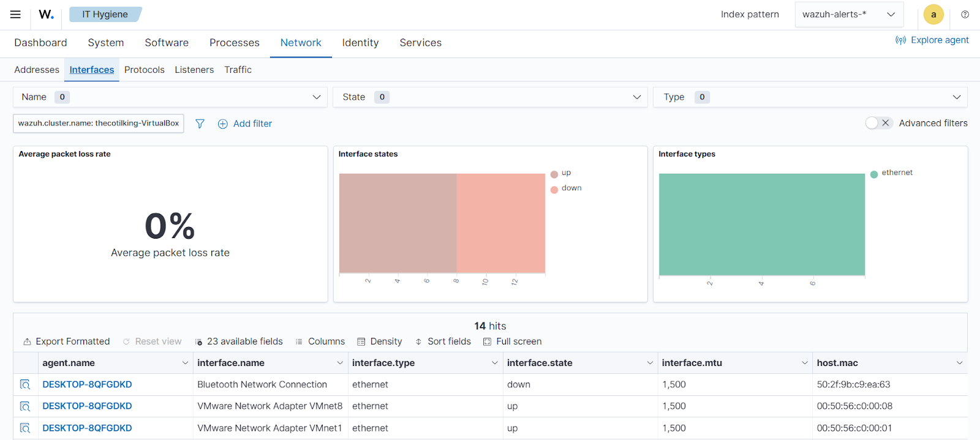Click the 0% average packet loss metric
This screenshot has width=980, height=440.
tap(170, 226)
